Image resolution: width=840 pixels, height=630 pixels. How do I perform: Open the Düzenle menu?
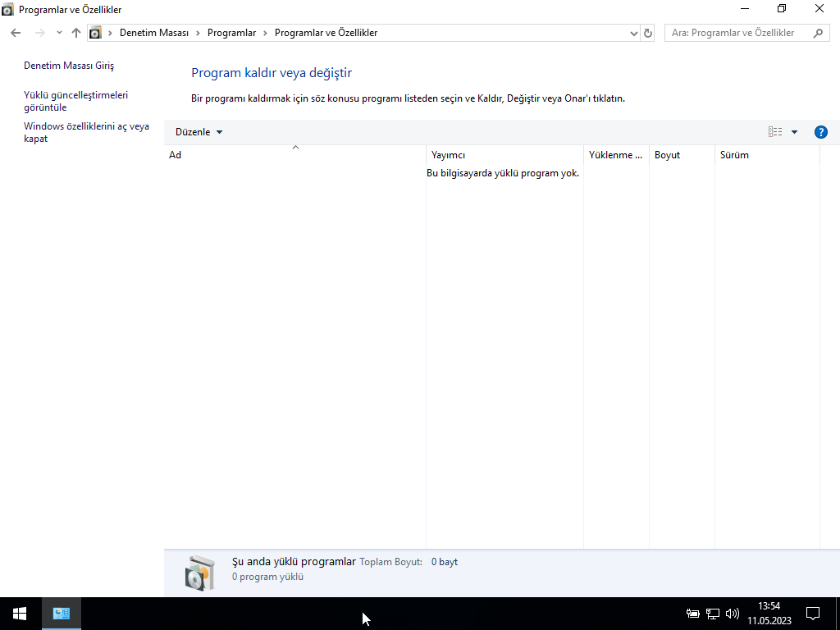coord(199,132)
